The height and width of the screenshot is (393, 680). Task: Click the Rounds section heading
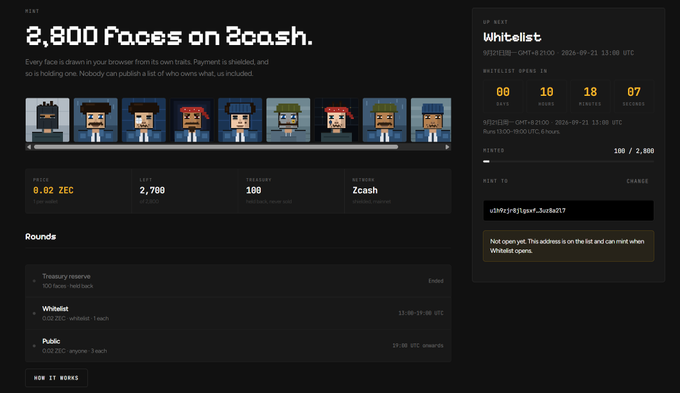(x=40, y=236)
